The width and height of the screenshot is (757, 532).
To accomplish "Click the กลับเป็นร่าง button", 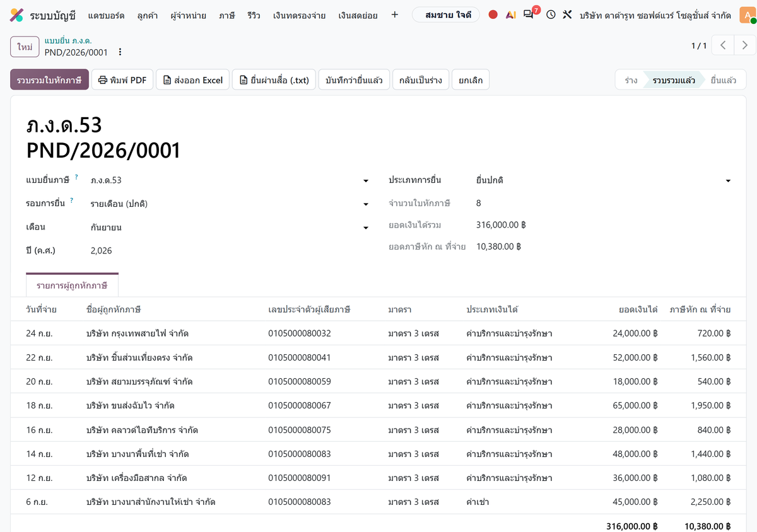I will click(x=421, y=80).
